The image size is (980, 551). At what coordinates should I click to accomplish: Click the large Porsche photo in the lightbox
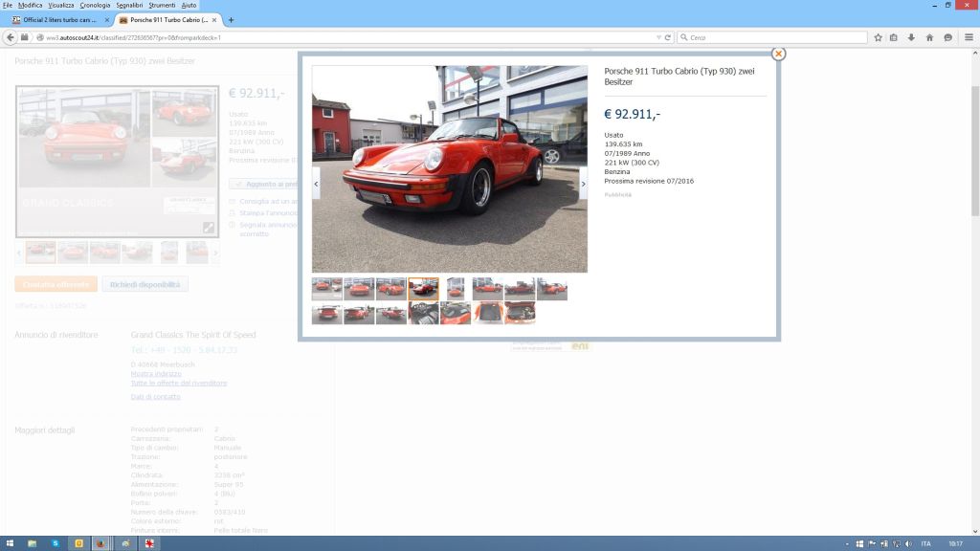[x=450, y=168]
